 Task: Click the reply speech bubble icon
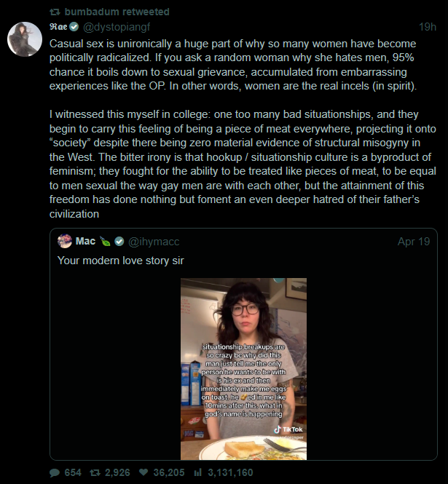tap(55, 472)
